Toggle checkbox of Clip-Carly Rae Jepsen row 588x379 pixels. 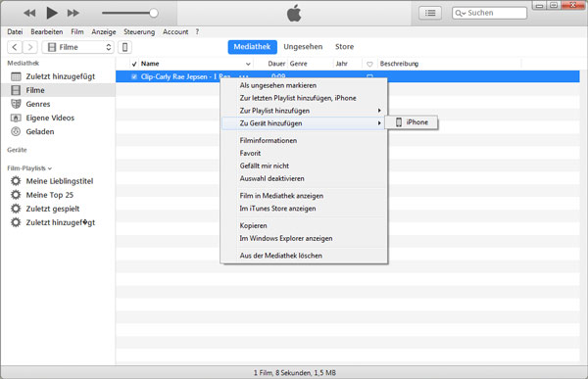coord(134,76)
